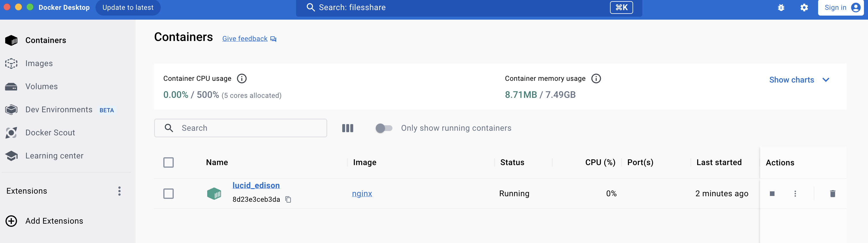Copy container ID 8d23e3ceb3da
Screen dimensions: 868x243
pyautogui.click(x=288, y=199)
